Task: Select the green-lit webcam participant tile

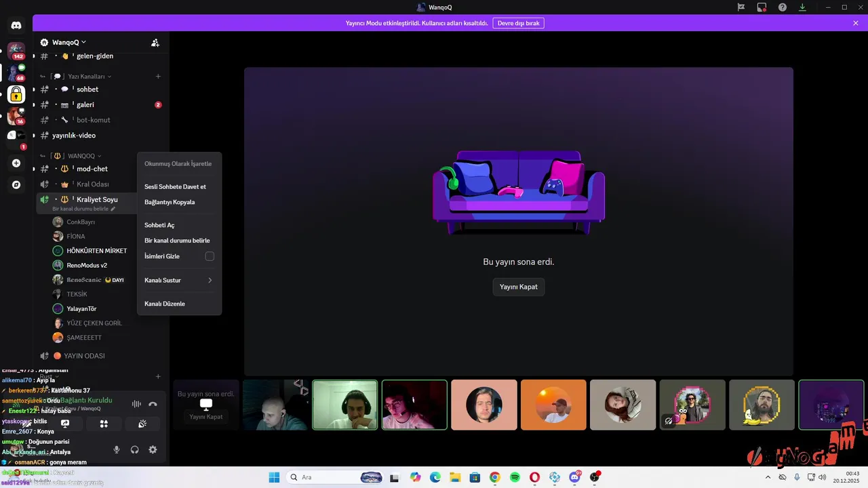Action: coord(345,405)
